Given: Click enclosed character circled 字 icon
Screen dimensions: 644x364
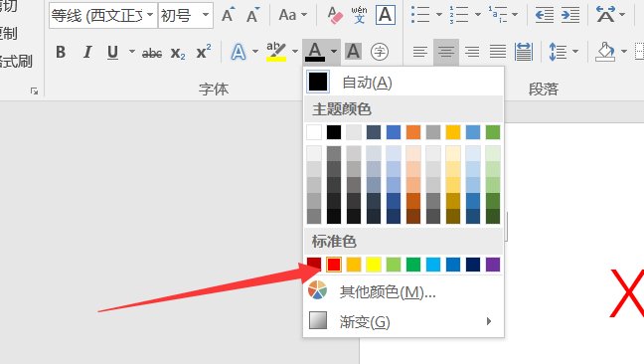Looking at the screenshot, I should coord(379,52).
